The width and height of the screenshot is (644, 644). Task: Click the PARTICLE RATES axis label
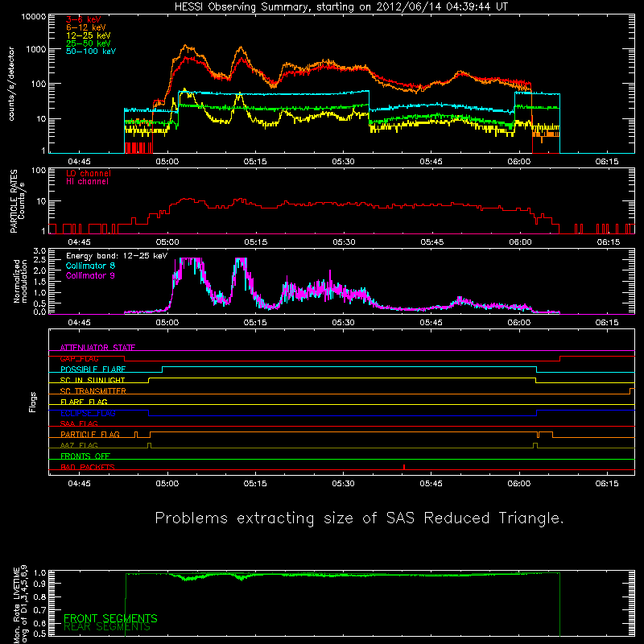pyautogui.click(x=18, y=200)
